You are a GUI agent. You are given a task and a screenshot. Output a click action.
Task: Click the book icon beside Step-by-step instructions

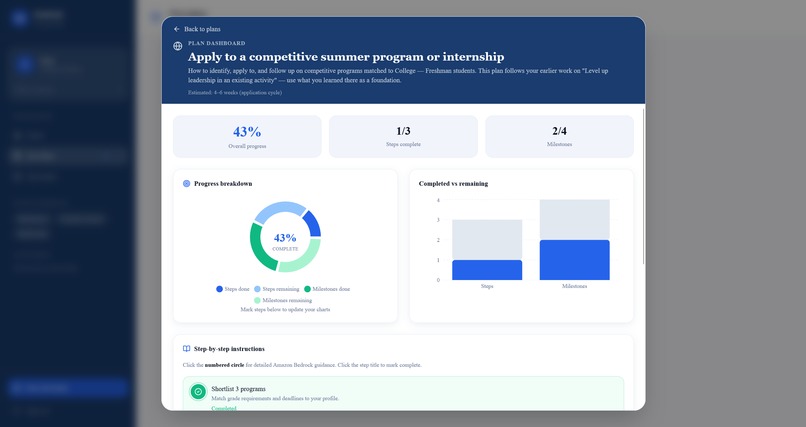point(187,349)
